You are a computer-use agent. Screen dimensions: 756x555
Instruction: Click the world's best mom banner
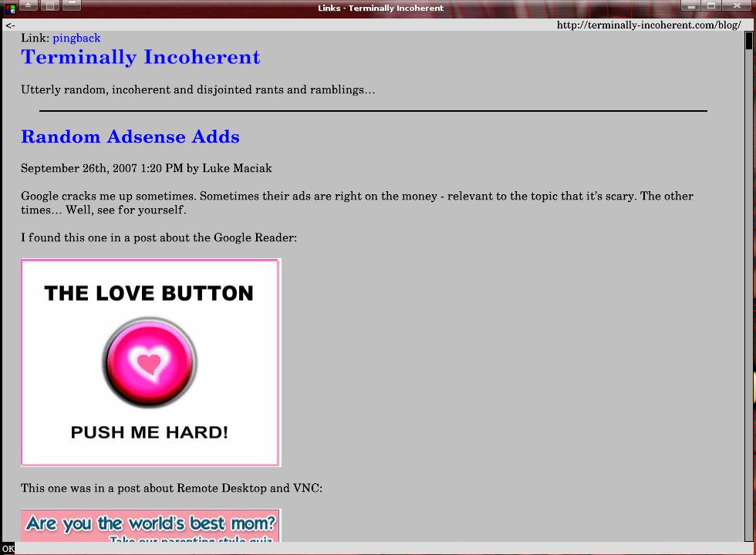pyautogui.click(x=150, y=526)
